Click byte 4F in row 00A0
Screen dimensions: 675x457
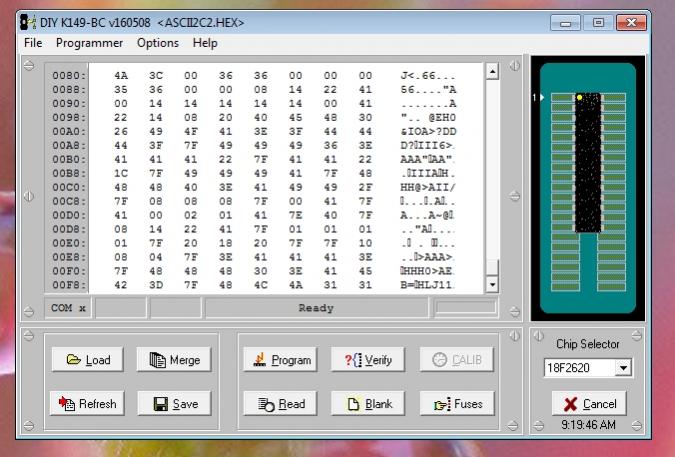(x=191, y=132)
